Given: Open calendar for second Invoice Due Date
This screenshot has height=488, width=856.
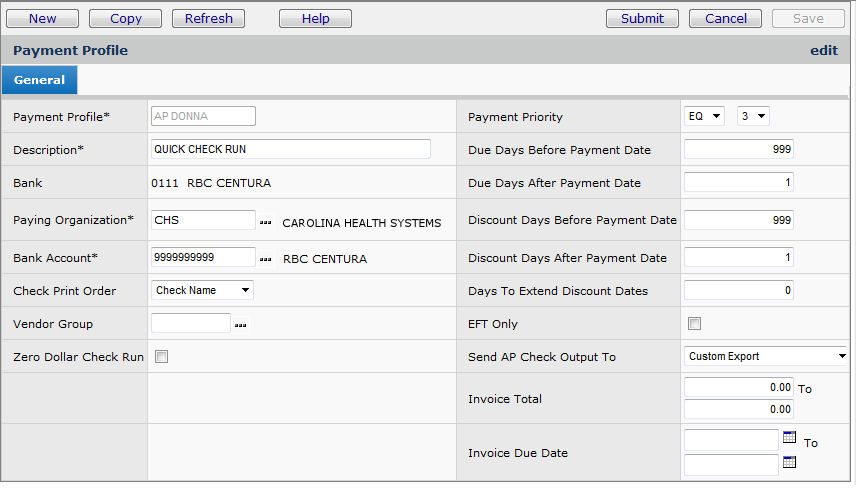Looking at the screenshot, I should coord(789,462).
